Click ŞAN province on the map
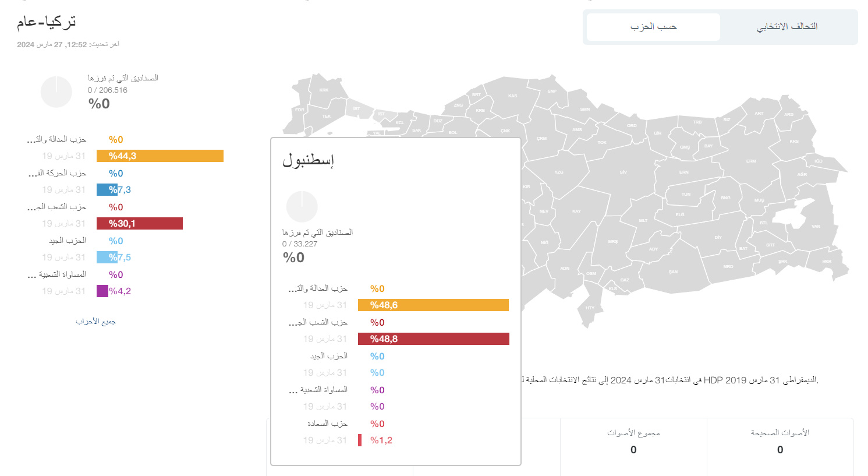868x476 pixels. pos(673,272)
